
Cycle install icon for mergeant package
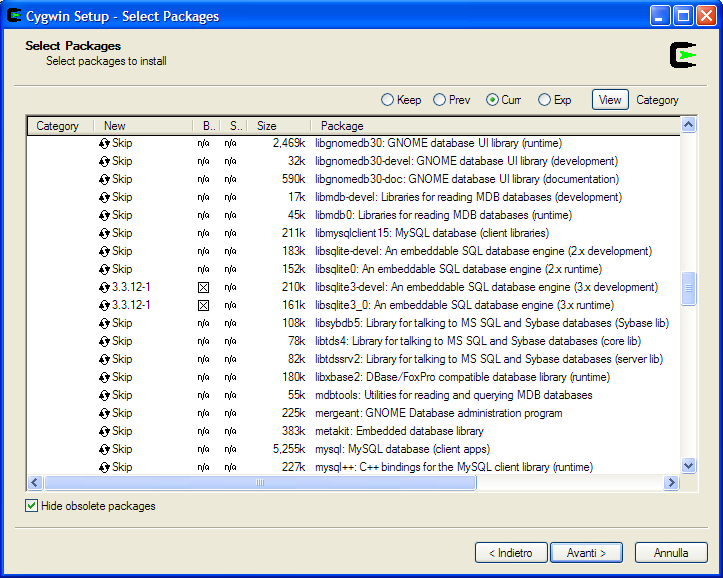click(104, 413)
